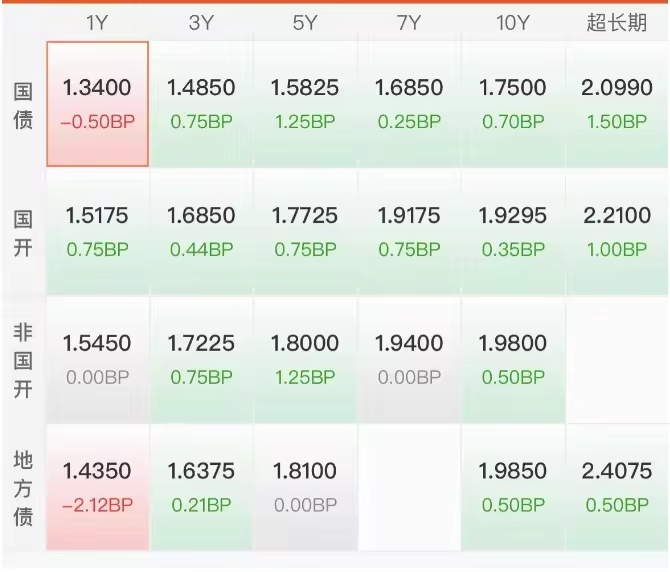Select the 国债 超长期 cell 2.0990
The height and width of the screenshot is (572, 670).
[616, 104]
